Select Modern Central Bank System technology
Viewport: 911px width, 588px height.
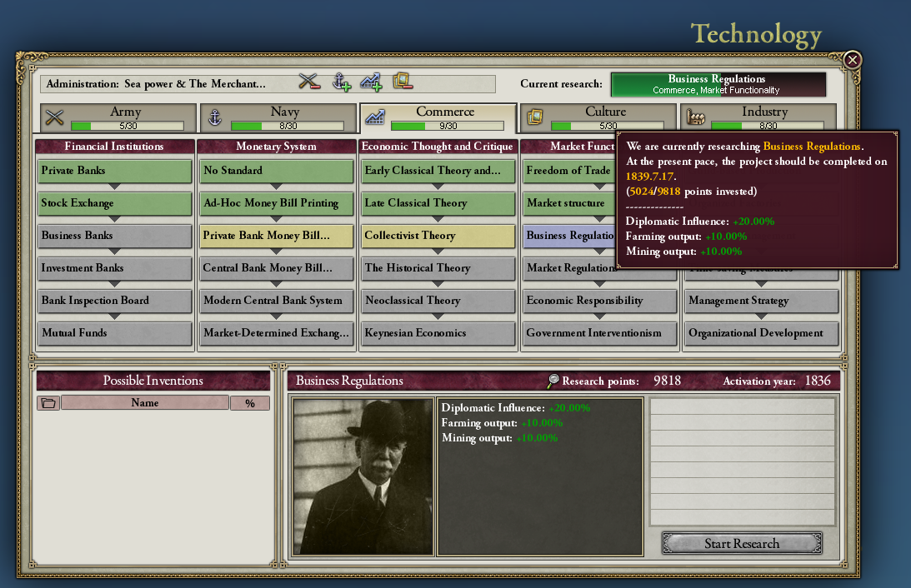[277, 301]
